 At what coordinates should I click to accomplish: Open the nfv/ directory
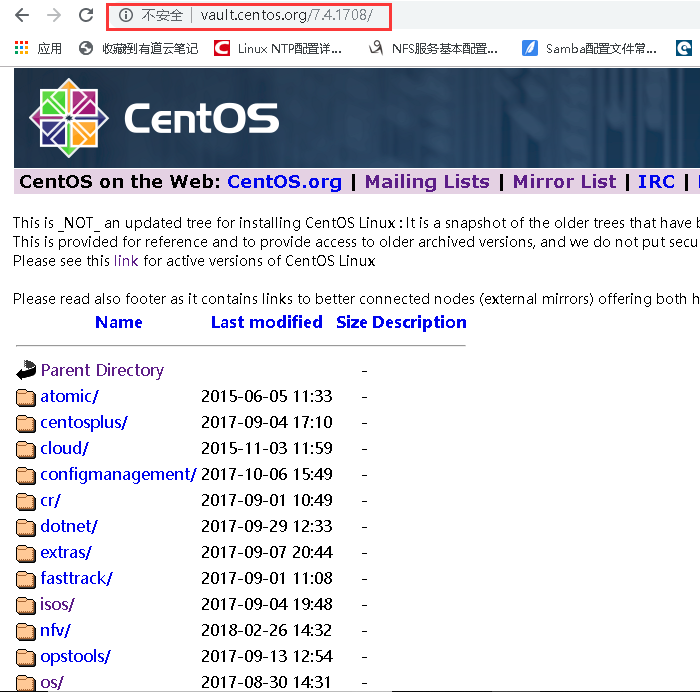(x=55, y=630)
